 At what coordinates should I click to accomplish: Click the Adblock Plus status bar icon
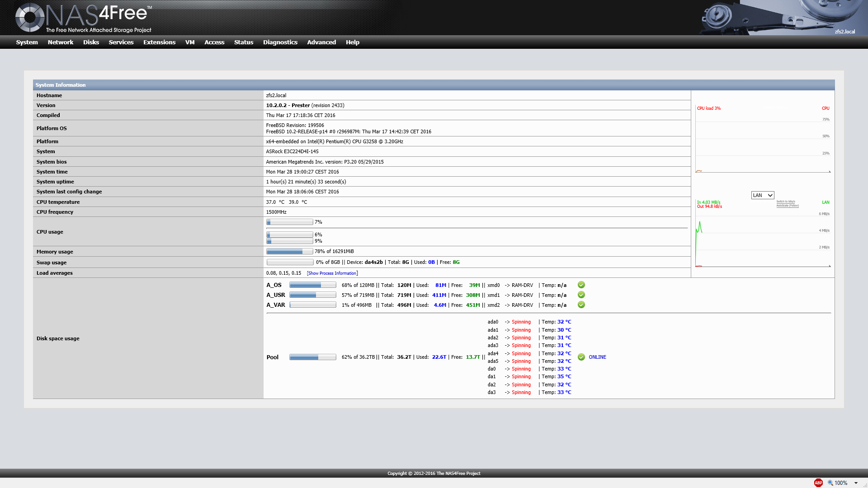point(818,483)
